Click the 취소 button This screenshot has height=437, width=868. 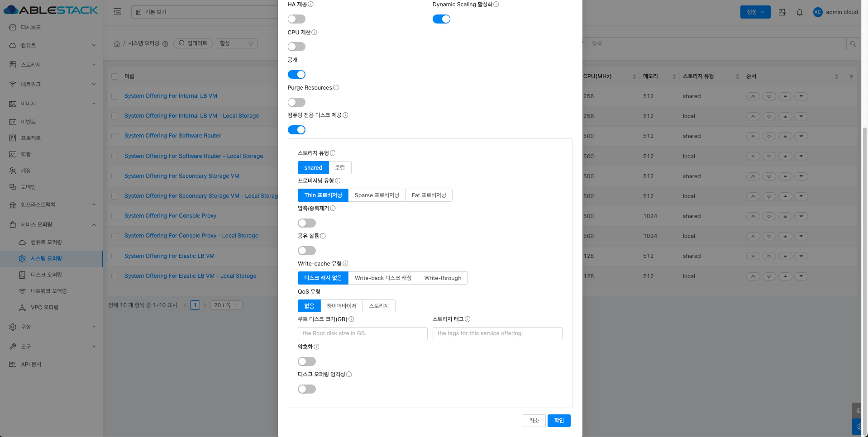(x=534, y=421)
